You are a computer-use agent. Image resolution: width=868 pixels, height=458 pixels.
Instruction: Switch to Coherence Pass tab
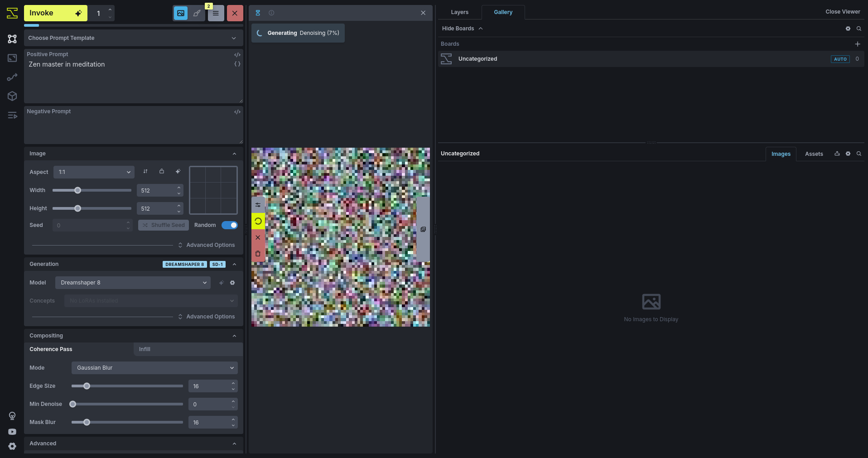point(78,349)
